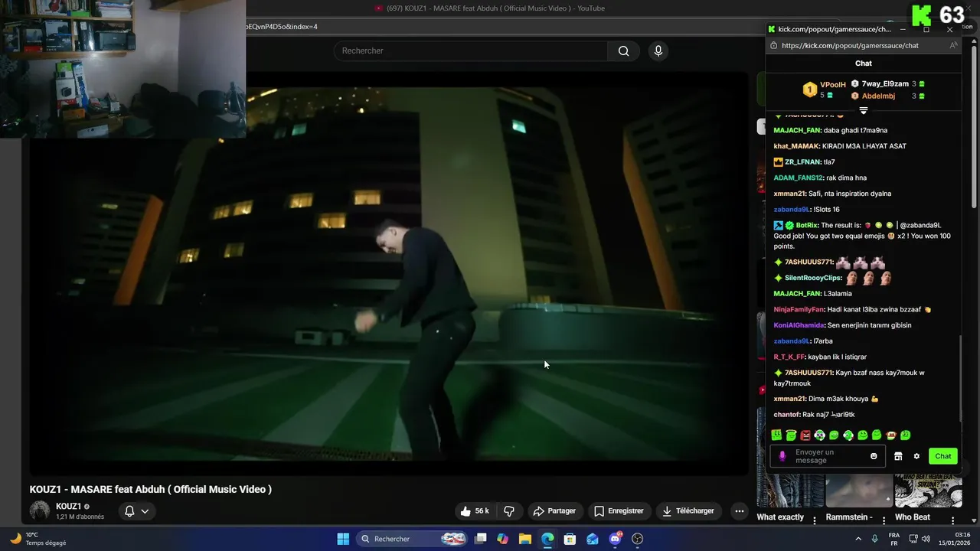Open the Partager share option

(x=554, y=510)
